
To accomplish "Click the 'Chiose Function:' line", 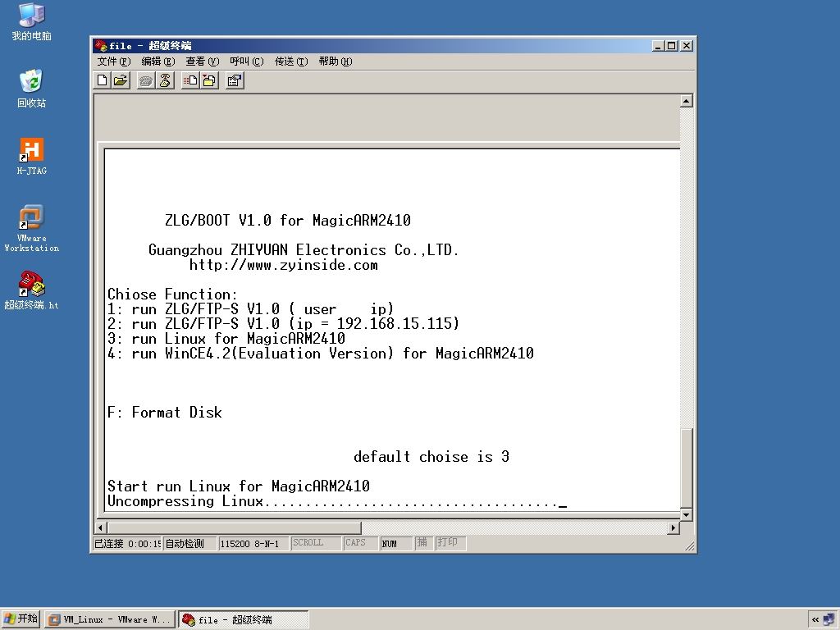I will (x=172, y=294).
